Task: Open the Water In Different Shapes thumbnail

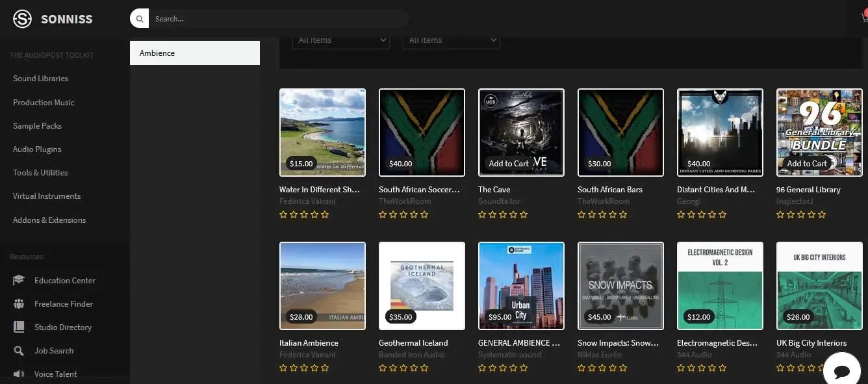Action: (x=322, y=133)
